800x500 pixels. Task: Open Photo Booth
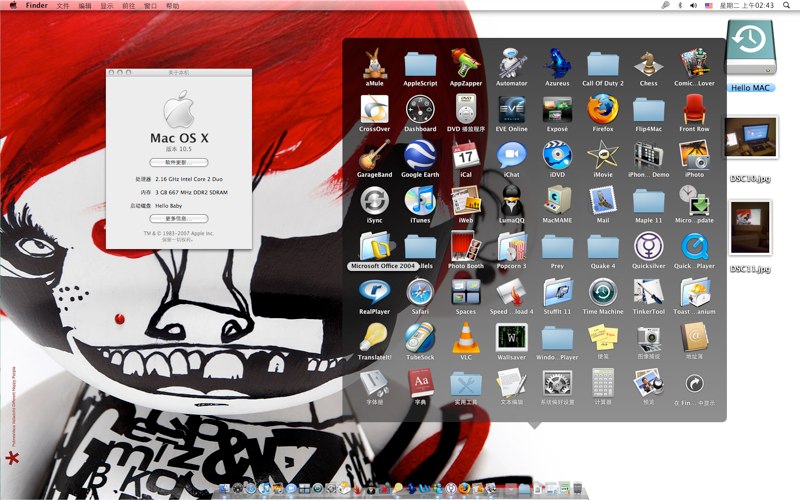pyautogui.click(x=466, y=246)
